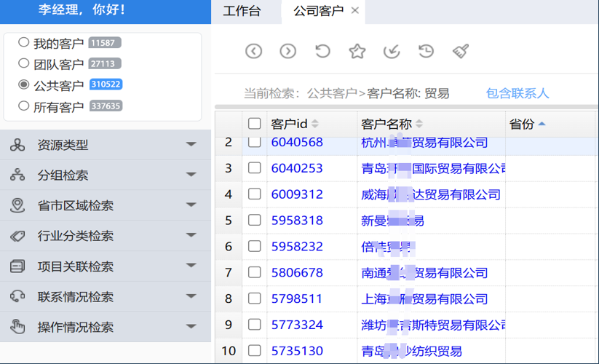The image size is (599, 364).
Task: Click the 客户名称 column header
Action: [x=386, y=124]
